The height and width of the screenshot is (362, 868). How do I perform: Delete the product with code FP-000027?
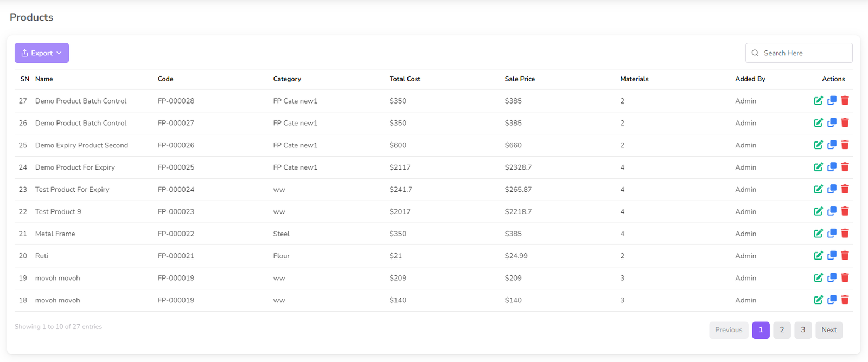click(845, 123)
